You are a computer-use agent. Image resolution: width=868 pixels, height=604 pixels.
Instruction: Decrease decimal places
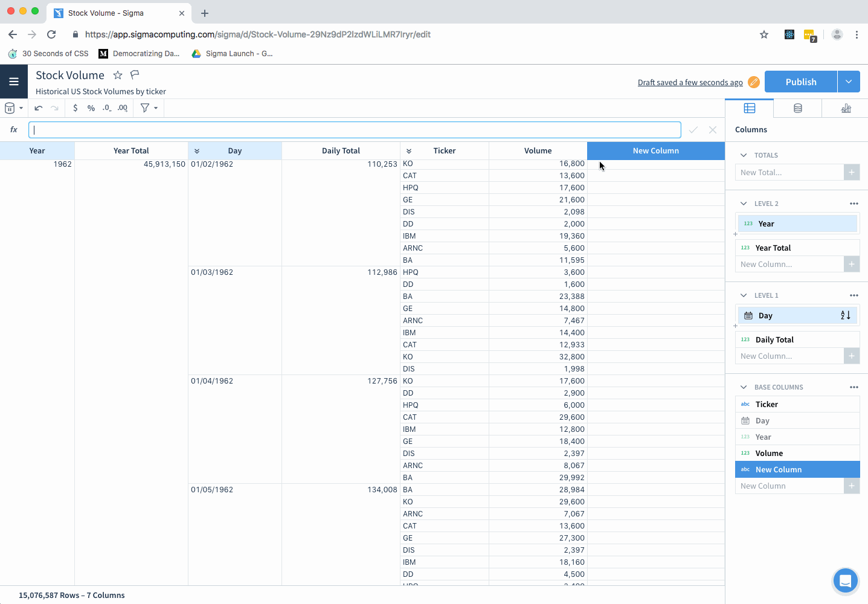click(107, 108)
